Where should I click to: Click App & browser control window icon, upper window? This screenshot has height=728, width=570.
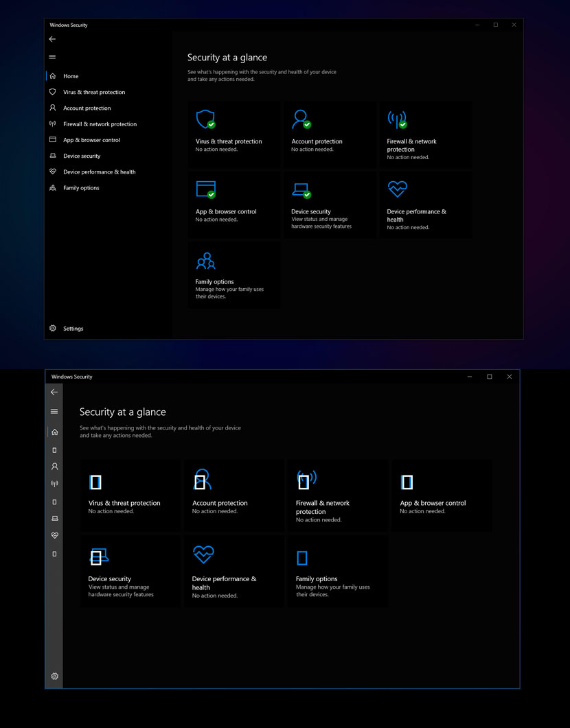pos(206,189)
